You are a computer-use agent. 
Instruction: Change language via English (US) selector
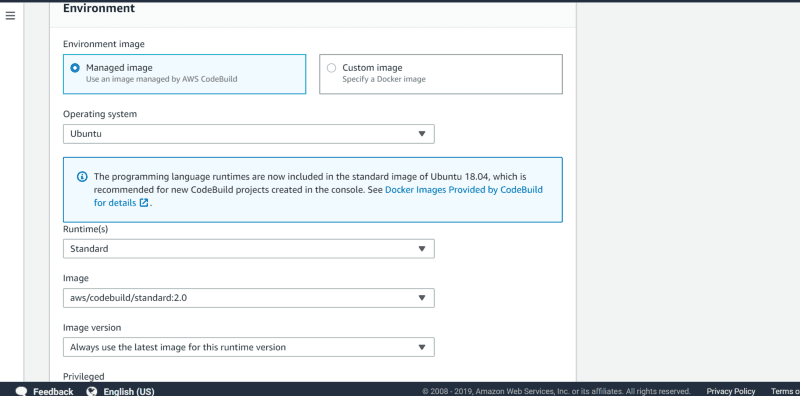(129, 391)
